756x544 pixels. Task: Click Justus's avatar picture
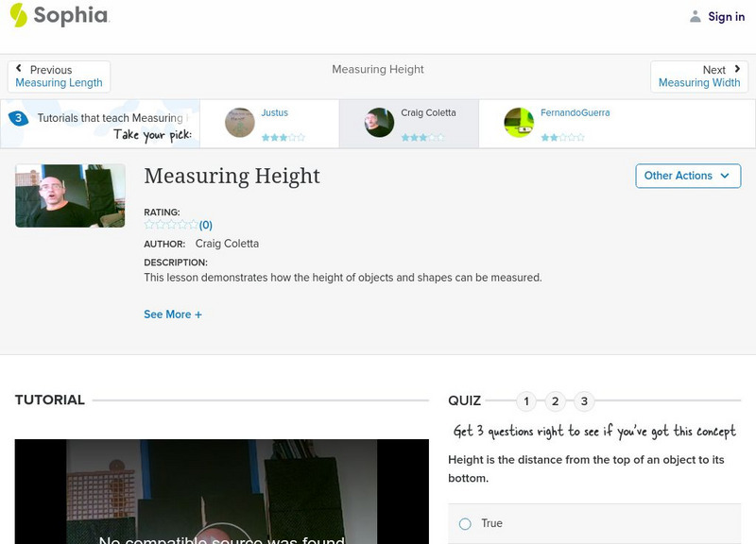coord(238,123)
